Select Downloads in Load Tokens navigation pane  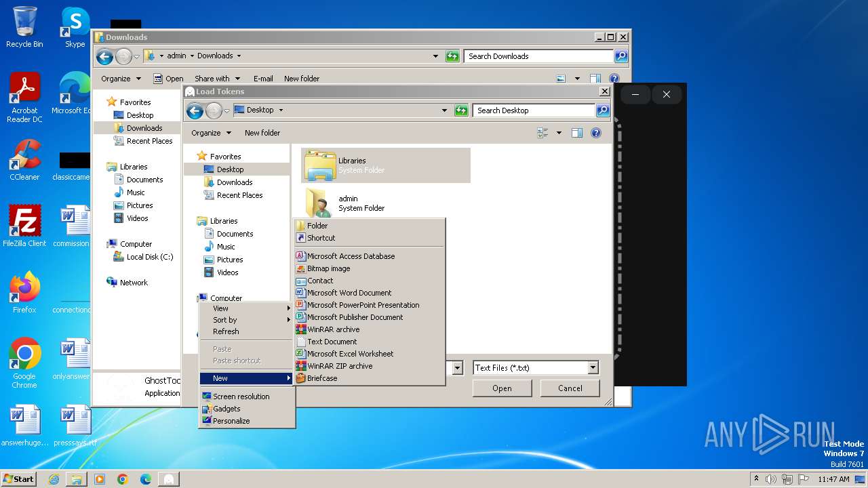pyautogui.click(x=235, y=182)
